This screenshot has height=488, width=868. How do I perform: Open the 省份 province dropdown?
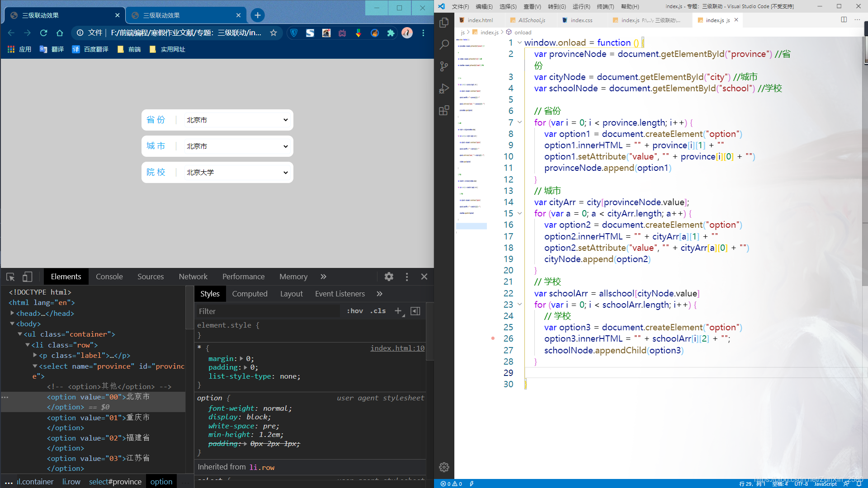(x=237, y=120)
